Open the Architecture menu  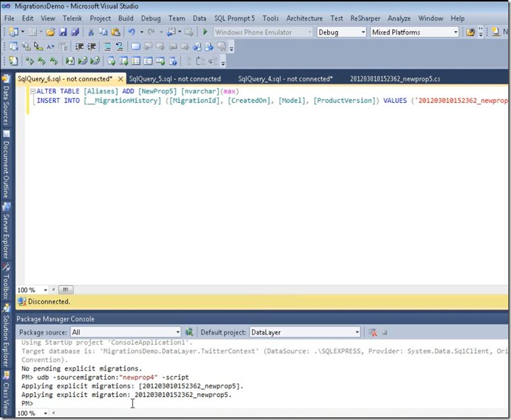tap(304, 18)
